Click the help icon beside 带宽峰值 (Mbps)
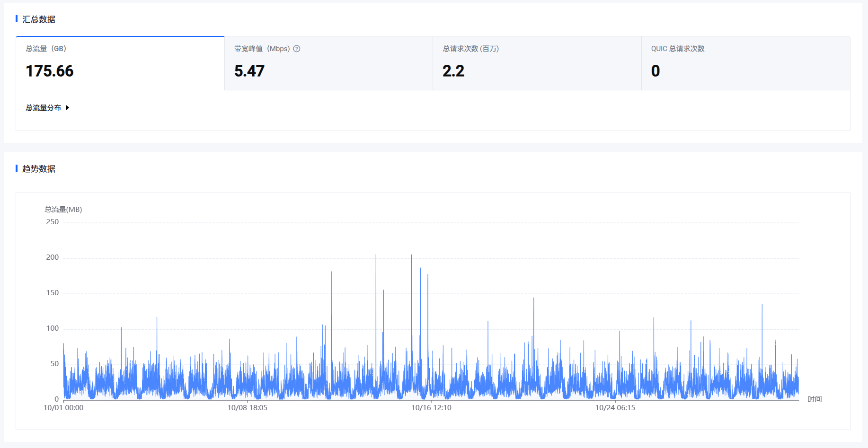This screenshot has width=868, height=448. tap(297, 49)
